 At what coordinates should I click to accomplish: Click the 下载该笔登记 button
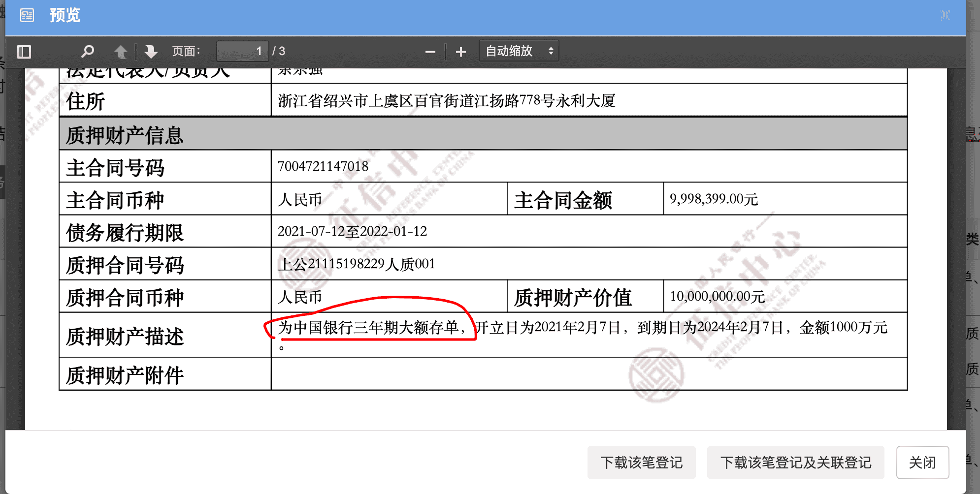tap(641, 463)
